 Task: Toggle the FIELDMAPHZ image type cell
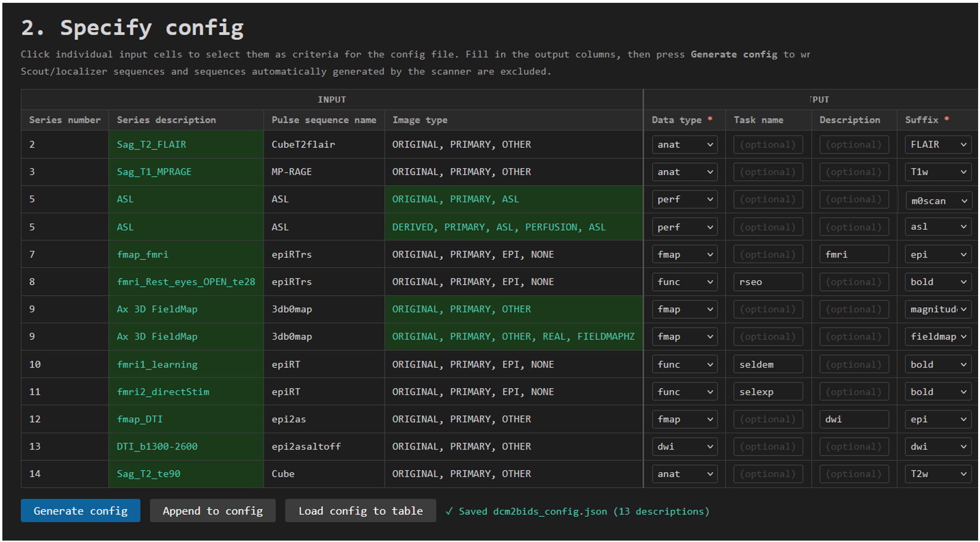[x=513, y=337]
